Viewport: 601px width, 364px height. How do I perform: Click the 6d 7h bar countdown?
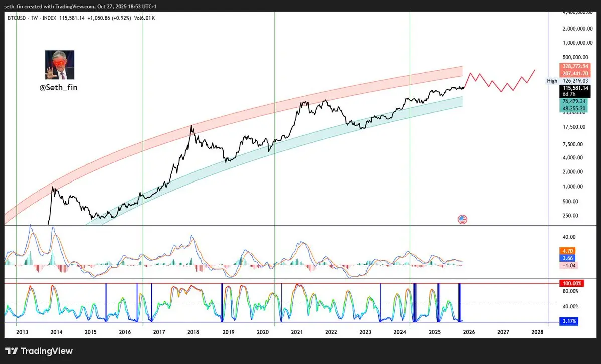coord(569,94)
